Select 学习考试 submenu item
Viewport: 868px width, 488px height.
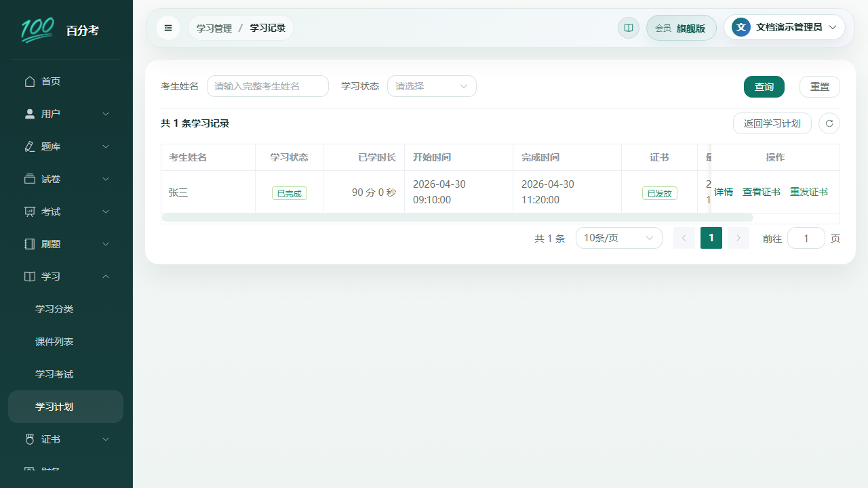pos(66,374)
